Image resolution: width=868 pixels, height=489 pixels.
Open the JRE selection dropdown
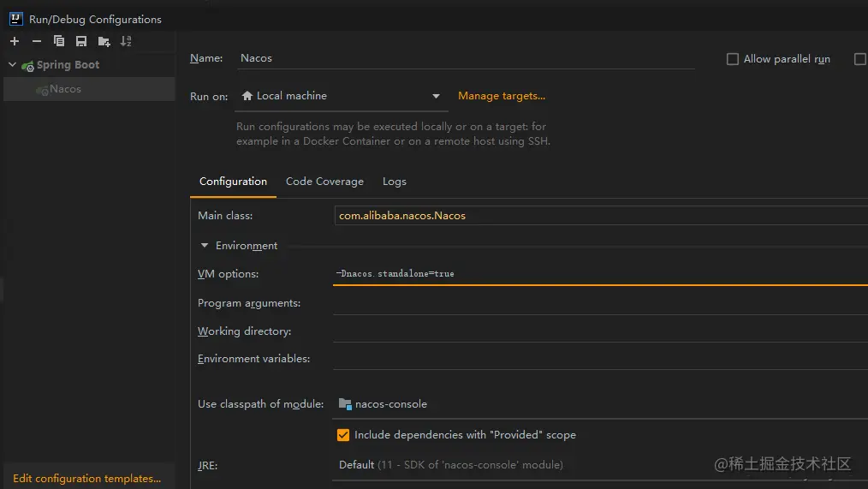tap(601, 465)
